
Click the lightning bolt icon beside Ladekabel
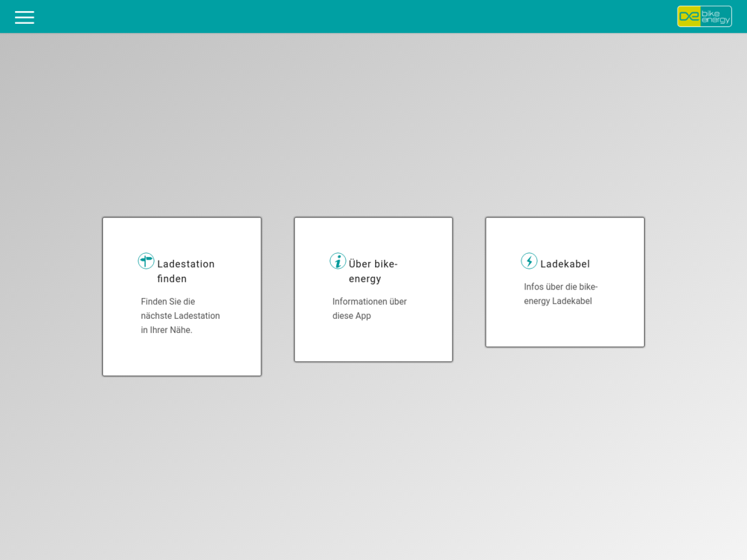[x=529, y=261]
